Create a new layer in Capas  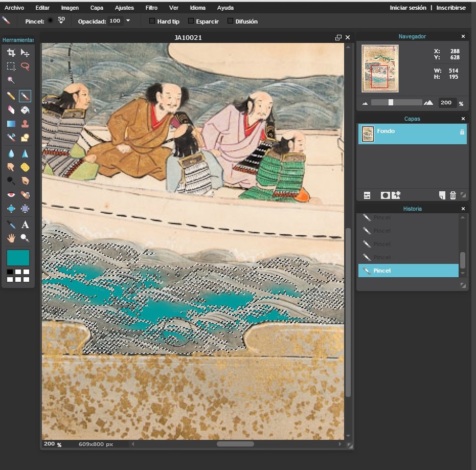[442, 195]
